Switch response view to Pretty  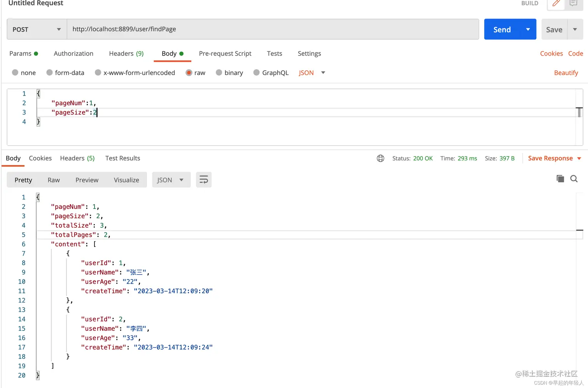tap(23, 180)
